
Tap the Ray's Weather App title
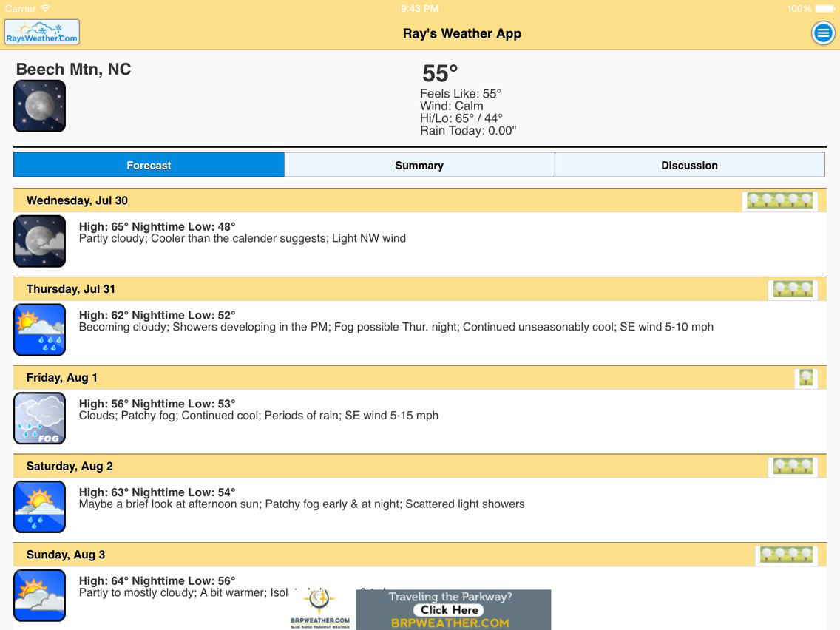(462, 34)
